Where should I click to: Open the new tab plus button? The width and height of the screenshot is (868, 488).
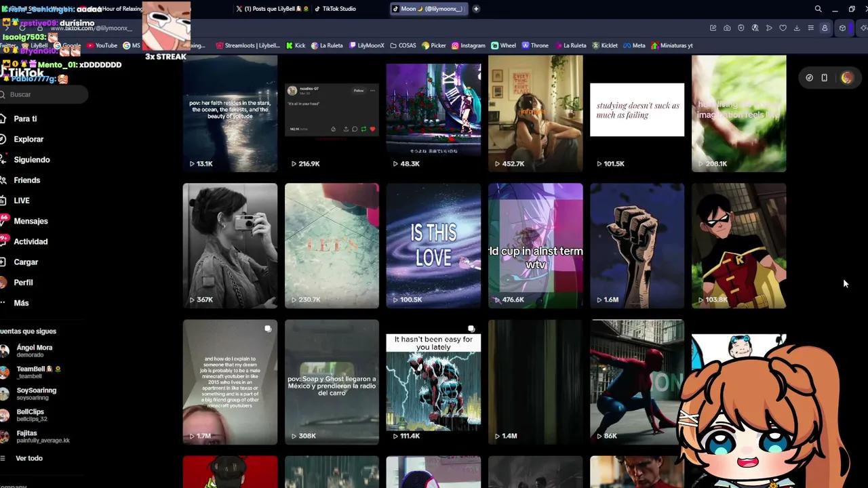[476, 9]
